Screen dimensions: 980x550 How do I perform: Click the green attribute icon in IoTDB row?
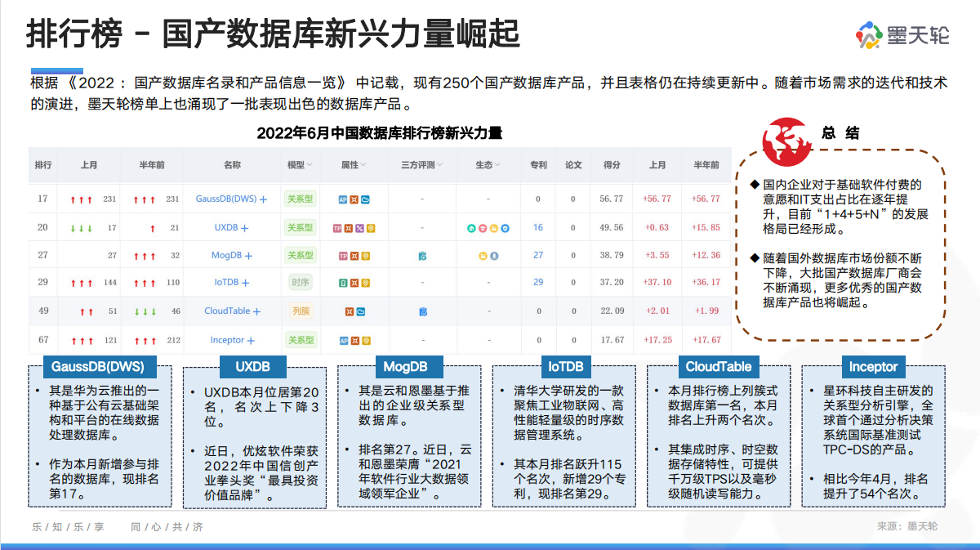pyautogui.click(x=343, y=283)
